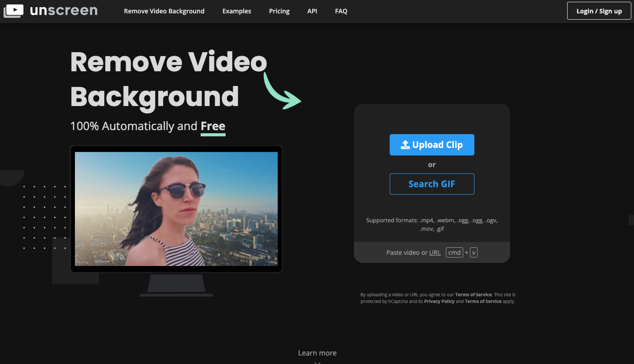Click the v key graphic in paste hint
The width and height of the screenshot is (634, 364).
pyautogui.click(x=473, y=252)
